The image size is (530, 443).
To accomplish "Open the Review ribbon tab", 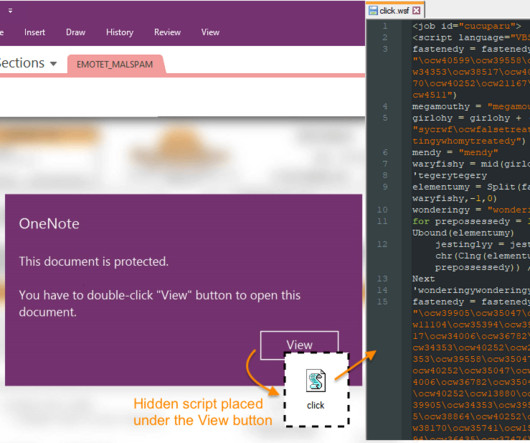I will [x=167, y=32].
